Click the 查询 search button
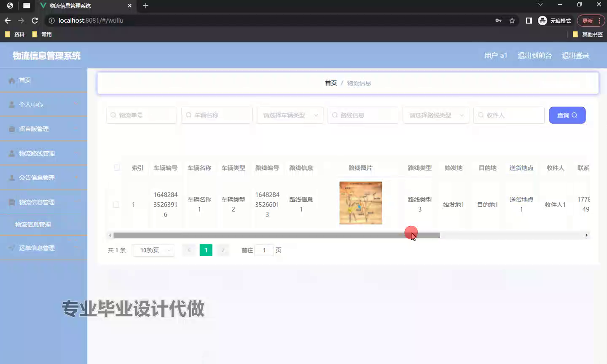The image size is (607, 364). tap(567, 115)
